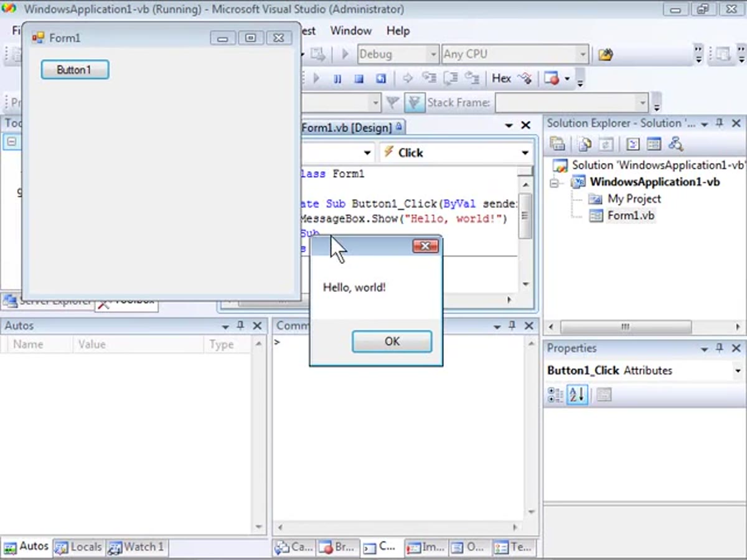Close the active document with the X beside Form1.vb tab
Image resolution: width=747 pixels, height=560 pixels.
coord(525,125)
